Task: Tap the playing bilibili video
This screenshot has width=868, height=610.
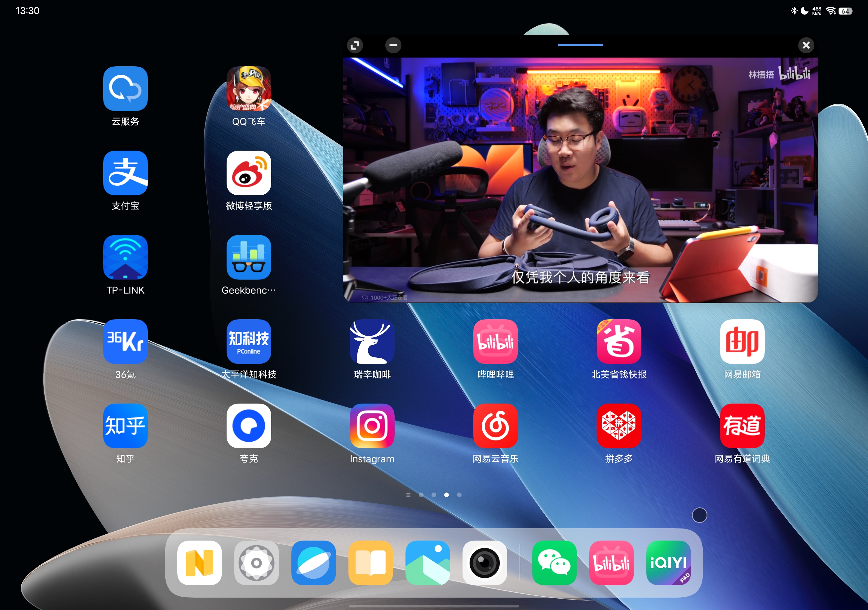Action: pyautogui.click(x=580, y=179)
